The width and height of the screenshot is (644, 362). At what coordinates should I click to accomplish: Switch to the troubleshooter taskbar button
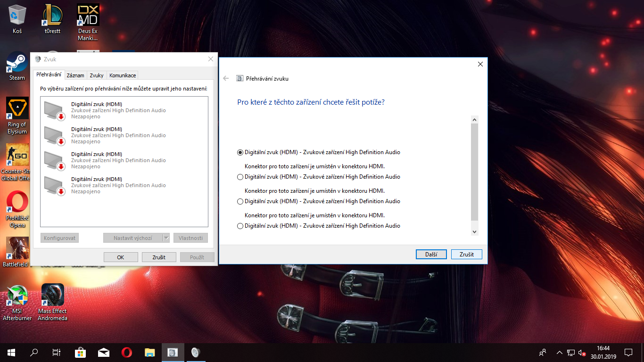(173, 352)
